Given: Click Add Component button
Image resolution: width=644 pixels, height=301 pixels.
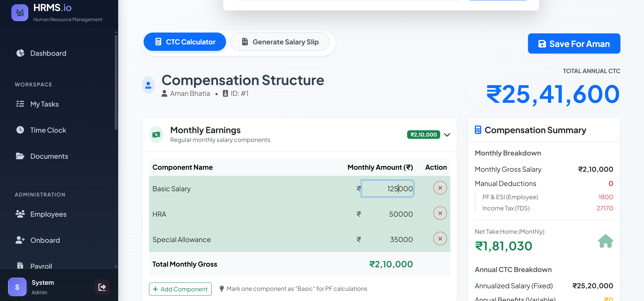Looking at the screenshot, I should click(180, 289).
